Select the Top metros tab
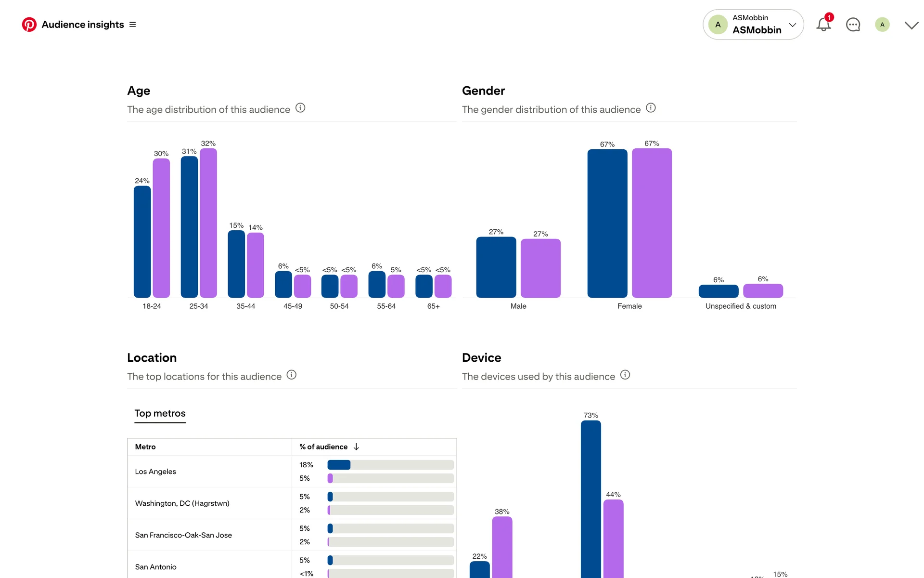 tap(160, 414)
